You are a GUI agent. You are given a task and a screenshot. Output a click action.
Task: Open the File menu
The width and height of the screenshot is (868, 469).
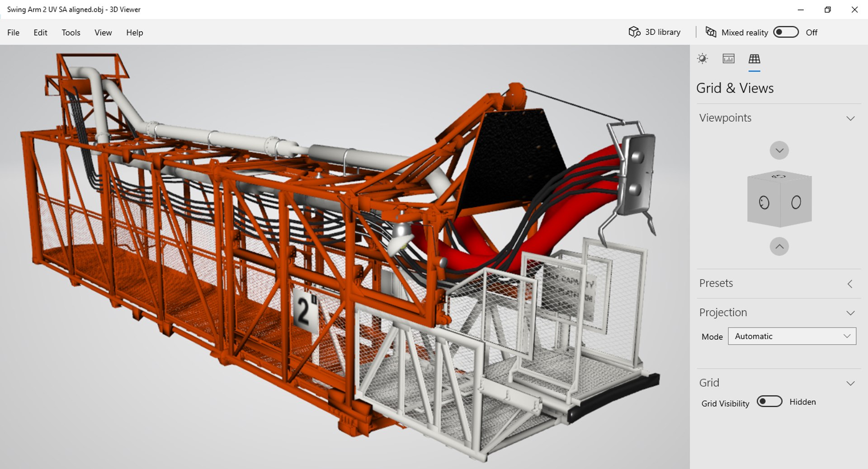click(14, 33)
